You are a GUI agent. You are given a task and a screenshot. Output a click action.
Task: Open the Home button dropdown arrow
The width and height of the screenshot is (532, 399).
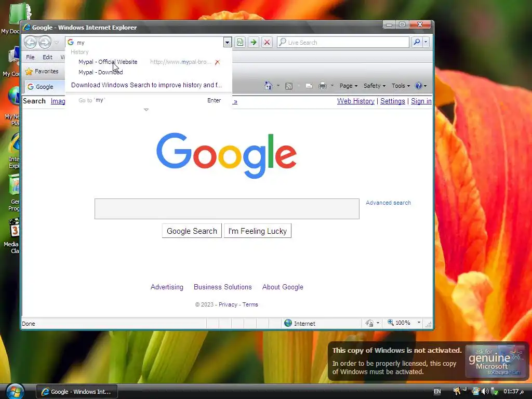(278, 86)
